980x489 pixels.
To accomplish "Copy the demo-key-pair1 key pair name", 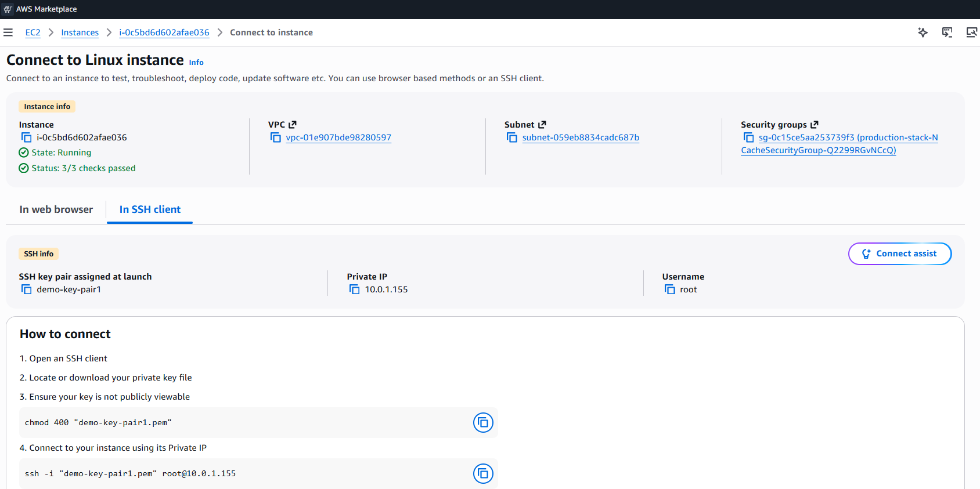I will 26,289.
